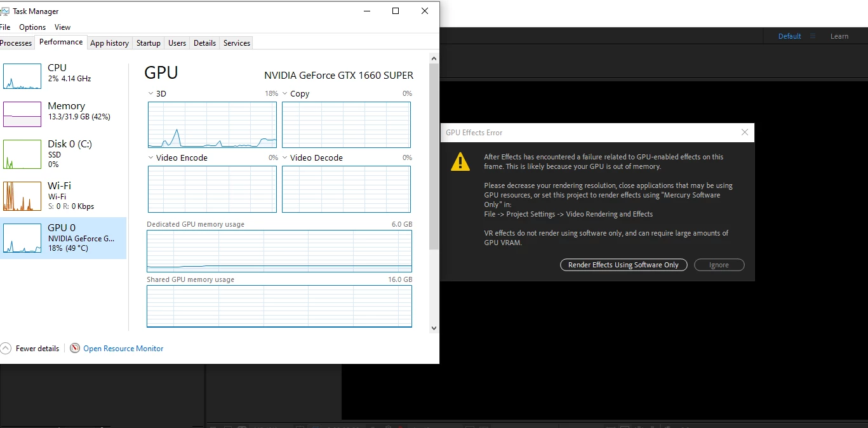Click the Shared GPU memory usage graph
Screen dimensions: 868x428
pos(279,306)
